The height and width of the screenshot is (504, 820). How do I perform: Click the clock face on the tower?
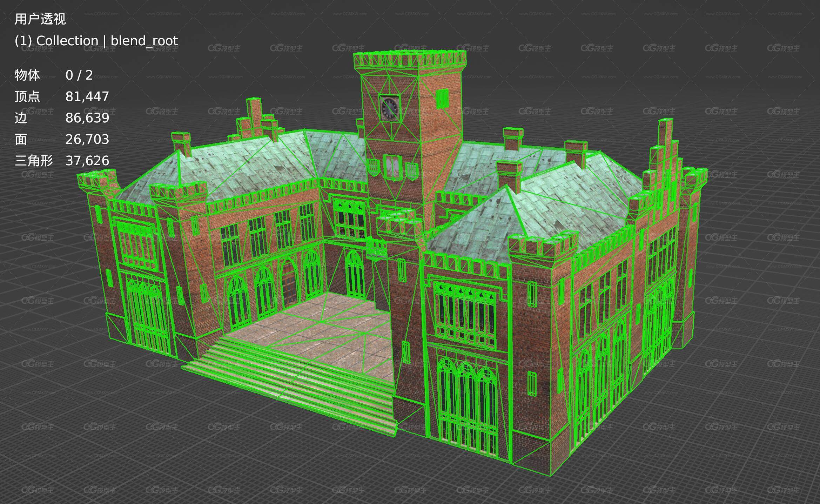pyautogui.click(x=389, y=108)
